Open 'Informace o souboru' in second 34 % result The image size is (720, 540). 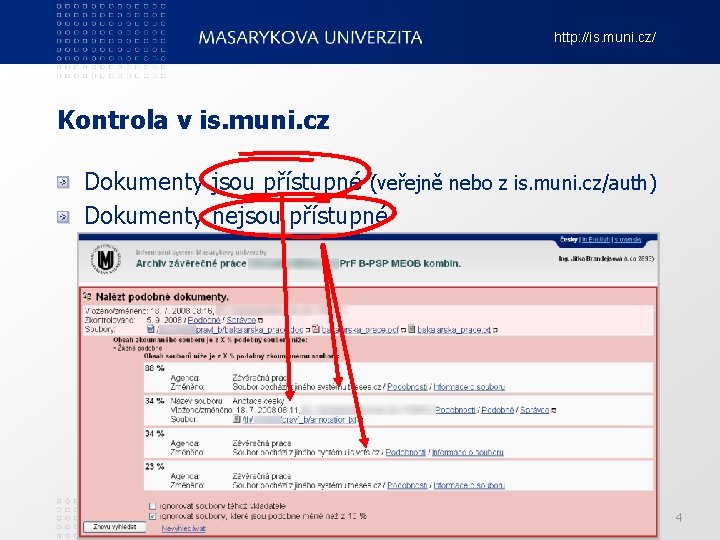pyautogui.click(x=468, y=452)
